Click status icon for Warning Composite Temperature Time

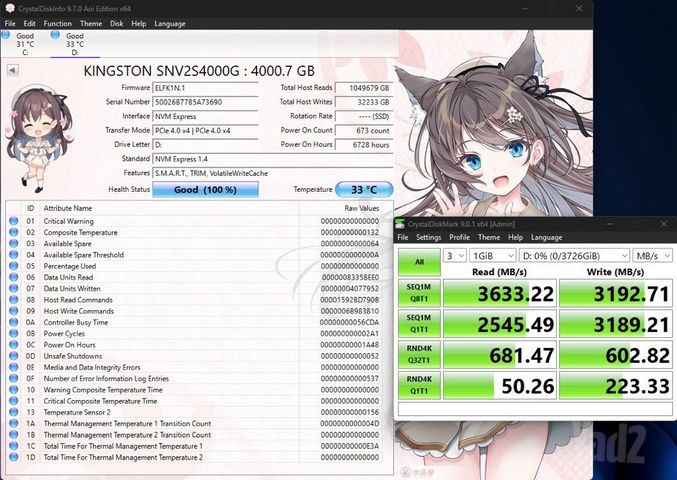click(x=13, y=390)
